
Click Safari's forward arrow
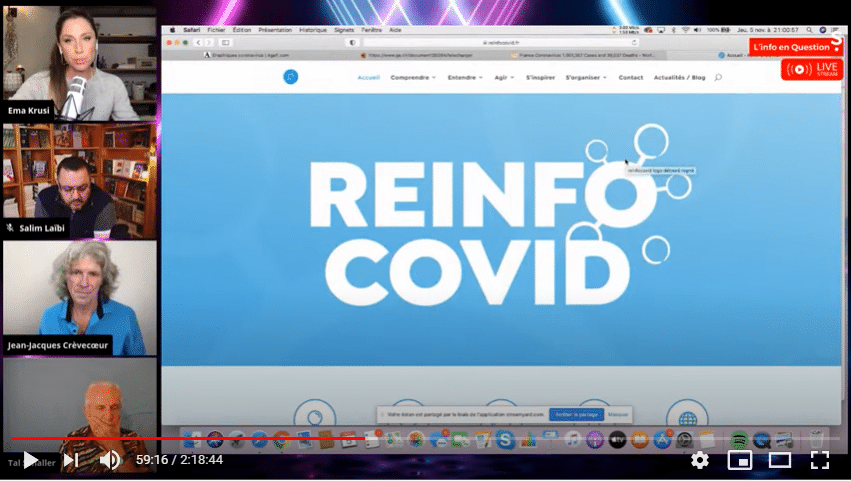[209, 42]
